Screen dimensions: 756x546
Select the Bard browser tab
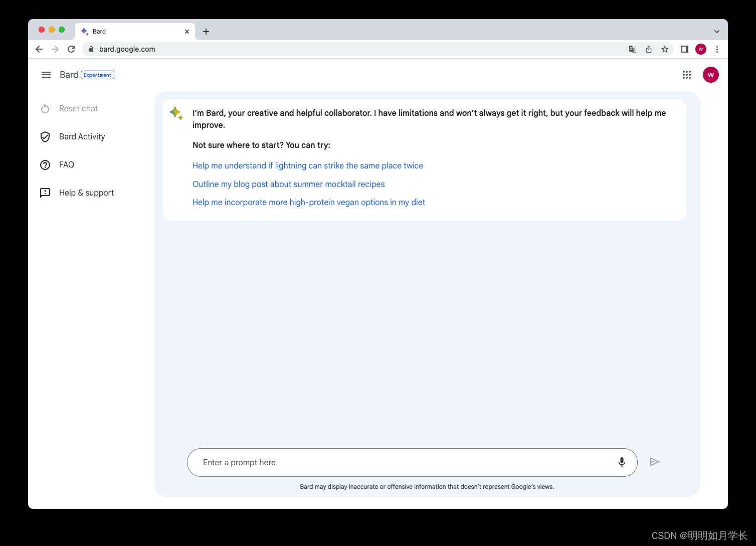(135, 31)
